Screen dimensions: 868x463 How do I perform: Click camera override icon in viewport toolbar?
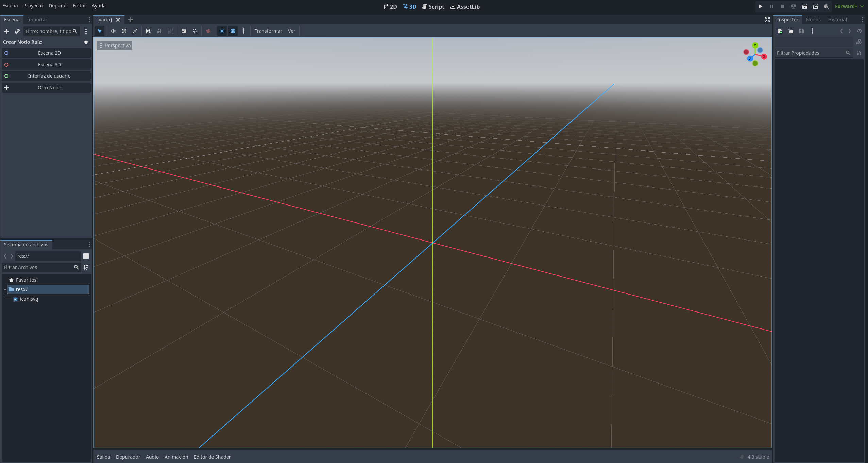tap(208, 31)
